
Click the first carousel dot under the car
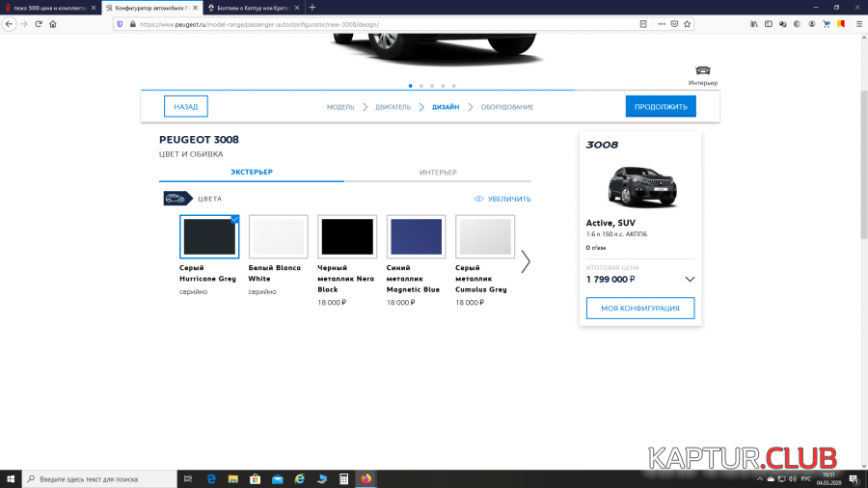coord(410,86)
